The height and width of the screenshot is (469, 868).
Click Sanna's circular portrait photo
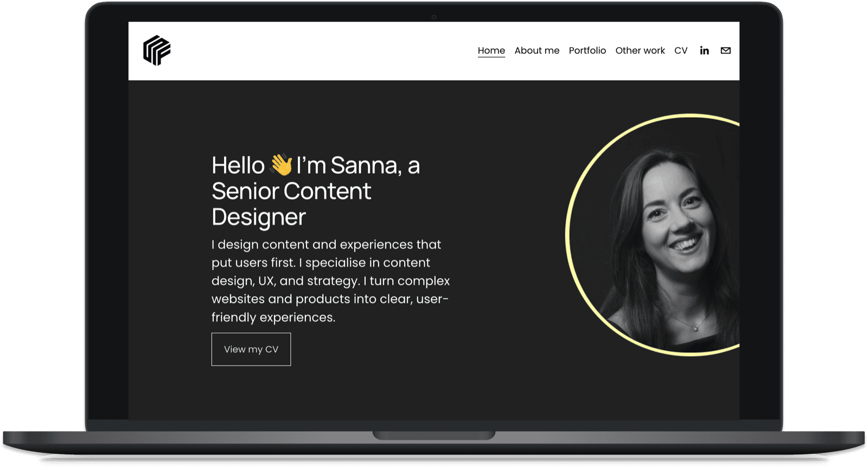click(x=654, y=235)
